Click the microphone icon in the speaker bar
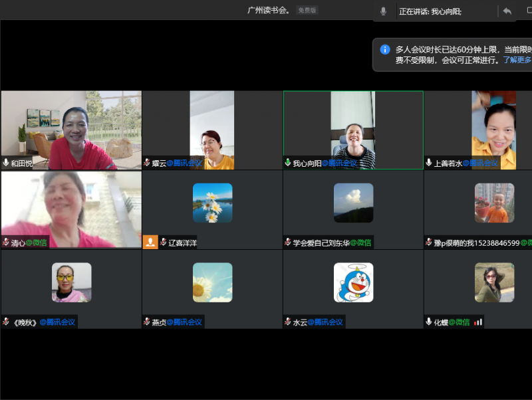This screenshot has width=532, height=400. 383,11
